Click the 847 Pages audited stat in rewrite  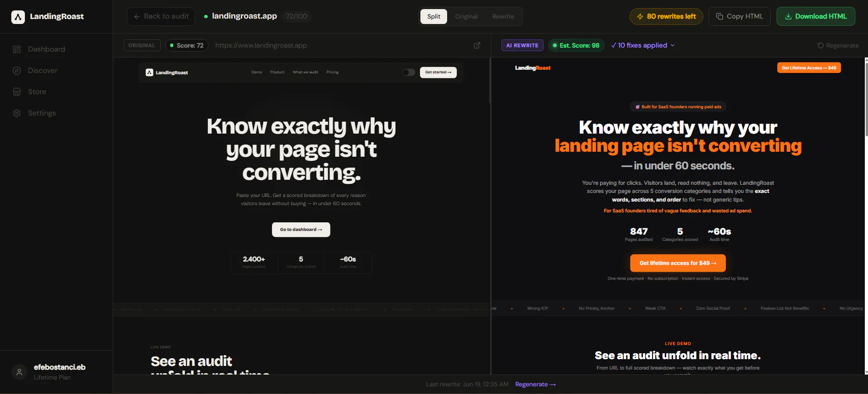pos(639,234)
